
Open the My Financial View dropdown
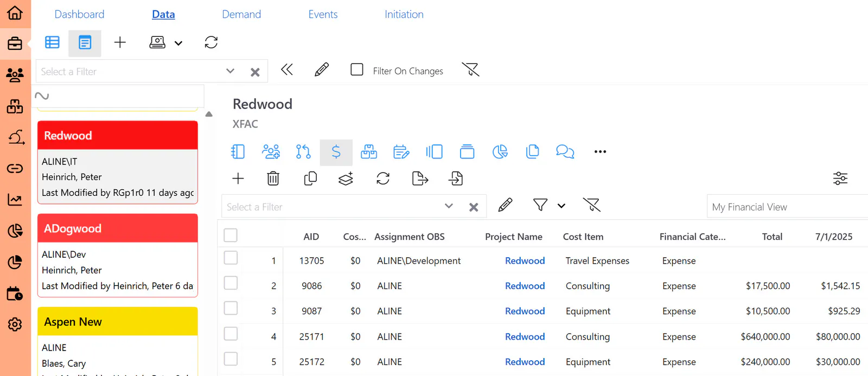point(787,207)
